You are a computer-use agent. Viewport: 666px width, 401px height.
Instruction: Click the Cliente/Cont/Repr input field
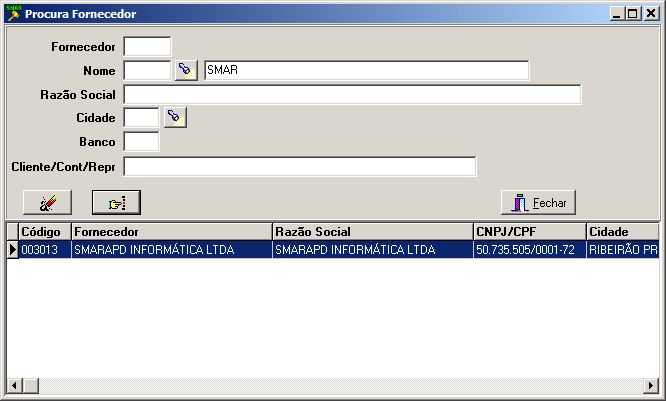click(300, 166)
